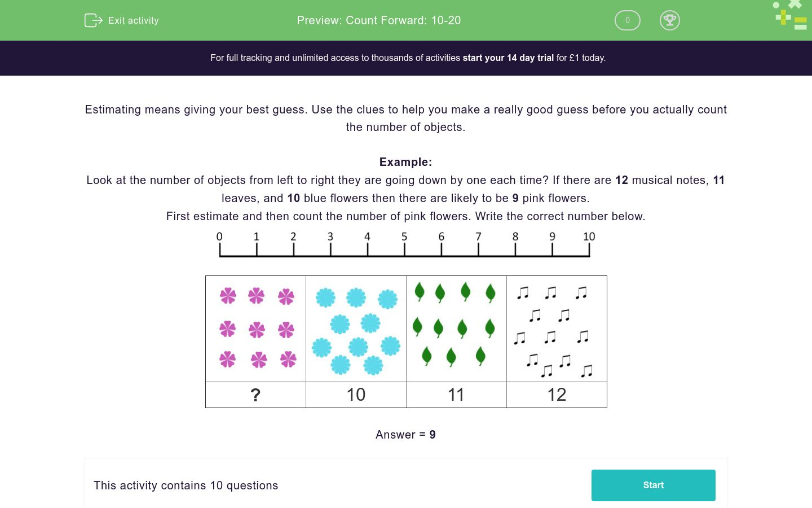Click the exit door icon beside 'Exit activity'
The height and width of the screenshot is (508, 812).
click(93, 20)
